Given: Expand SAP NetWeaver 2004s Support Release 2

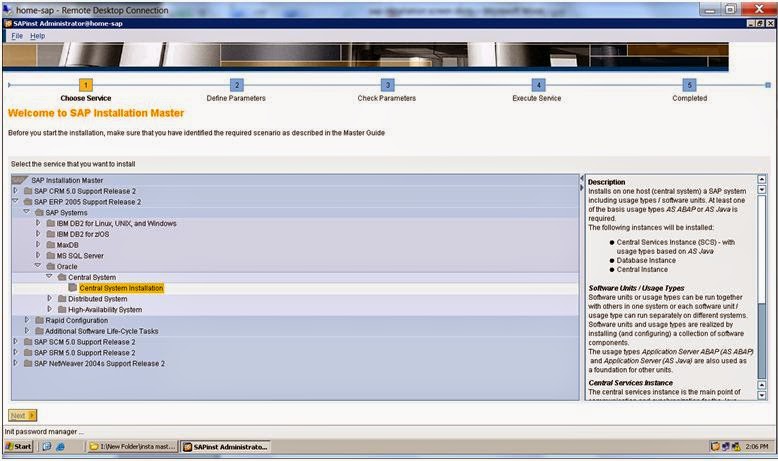Looking at the screenshot, I should click(x=15, y=363).
